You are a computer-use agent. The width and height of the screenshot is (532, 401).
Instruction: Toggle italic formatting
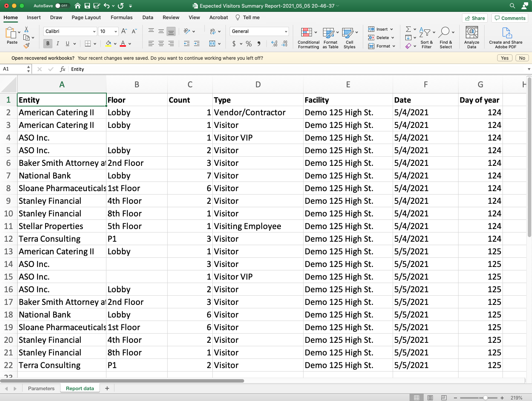pyautogui.click(x=58, y=43)
